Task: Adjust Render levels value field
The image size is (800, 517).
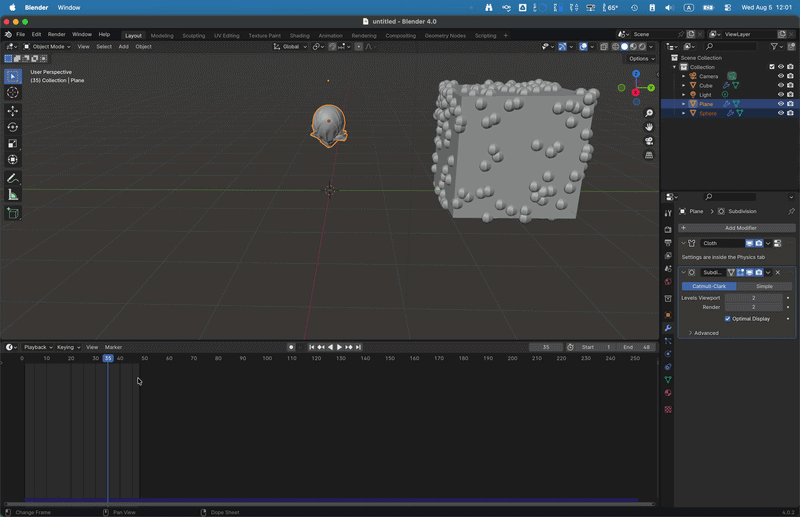Action: click(x=754, y=307)
